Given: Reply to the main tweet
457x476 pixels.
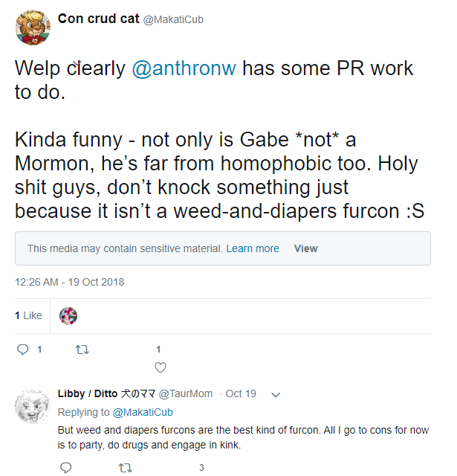Looking at the screenshot, I should tap(22, 349).
